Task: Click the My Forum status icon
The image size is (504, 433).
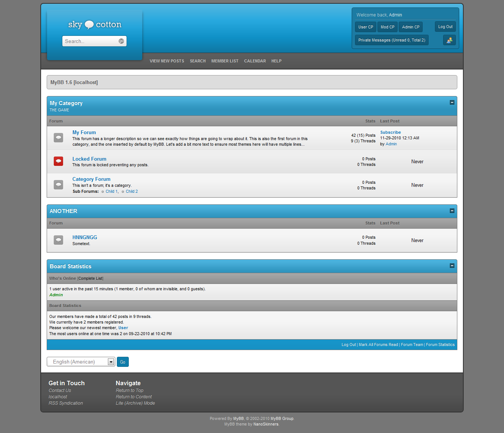Action: click(58, 138)
